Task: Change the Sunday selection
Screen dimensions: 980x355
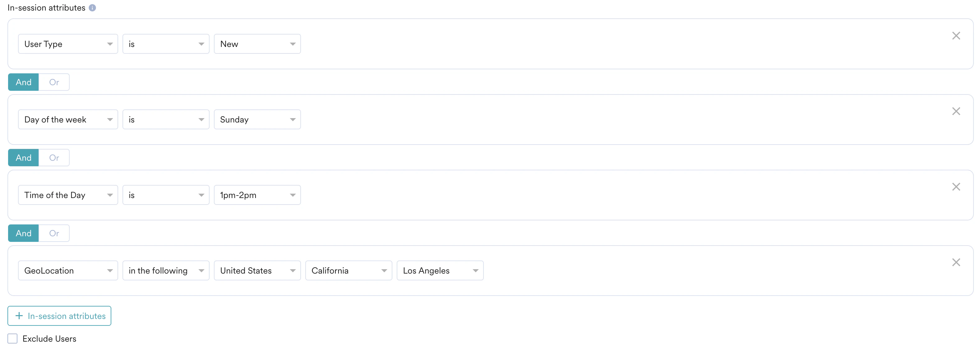Action: tap(257, 119)
